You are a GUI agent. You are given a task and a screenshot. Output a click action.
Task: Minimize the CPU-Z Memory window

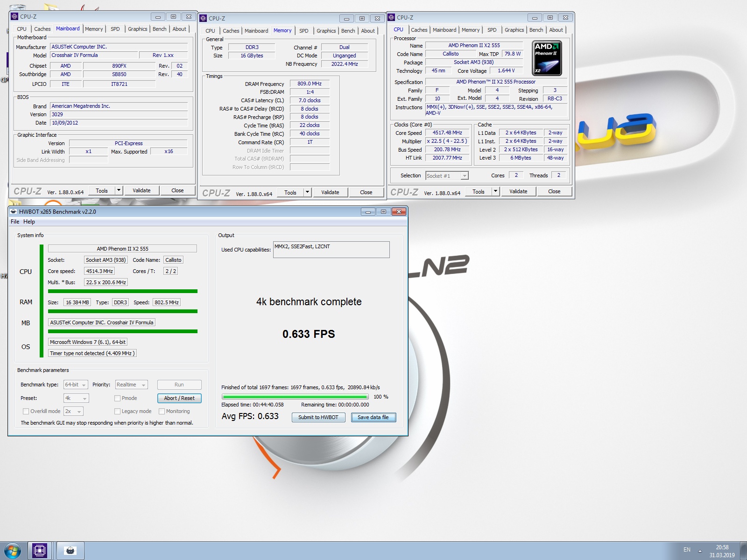pyautogui.click(x=346, y=18)
